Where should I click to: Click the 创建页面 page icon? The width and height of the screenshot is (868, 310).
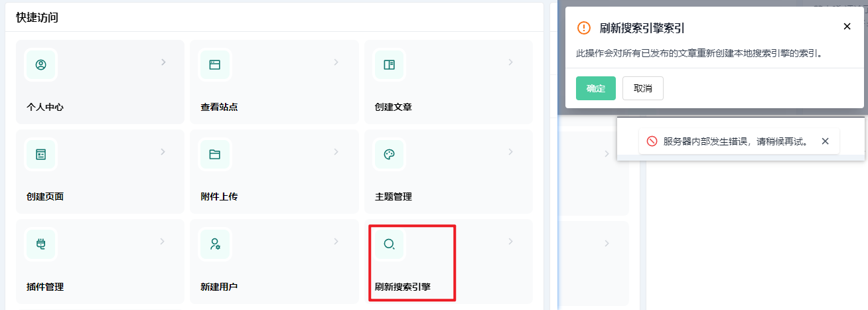(x=40, y=154)
